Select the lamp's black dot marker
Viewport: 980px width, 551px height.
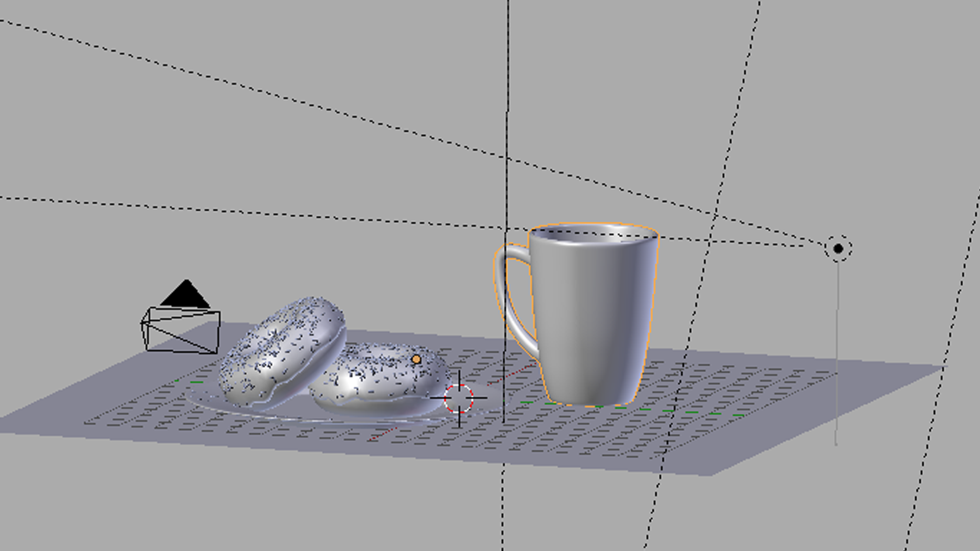click(x=838, y=248)
